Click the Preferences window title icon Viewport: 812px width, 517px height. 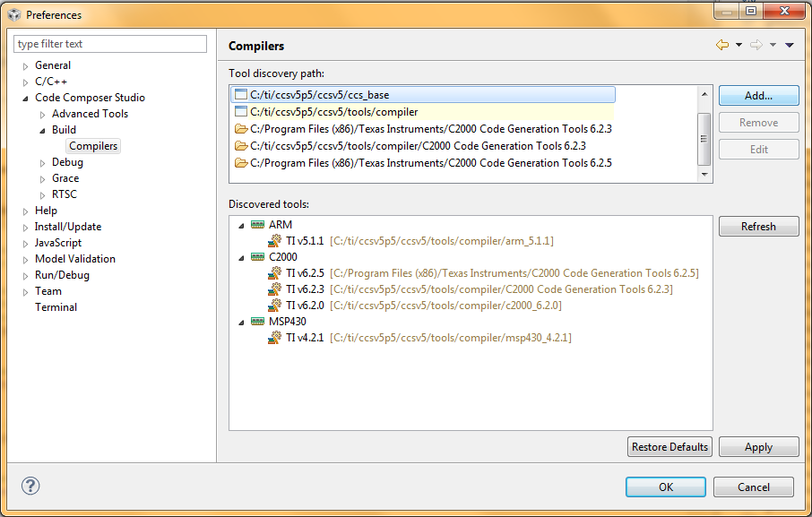click(14, 14)
